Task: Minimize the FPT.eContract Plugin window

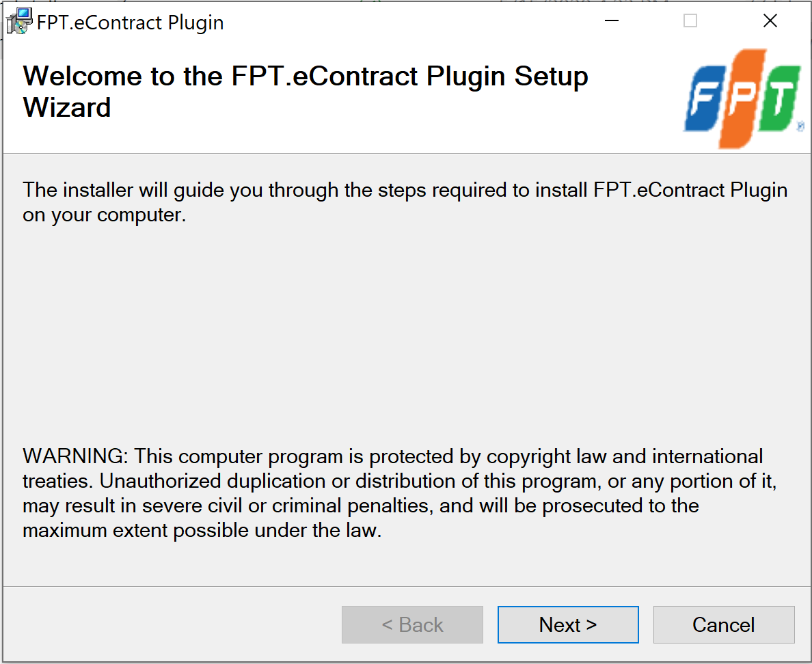Action: pyautogui.click(x=612, y=20)
